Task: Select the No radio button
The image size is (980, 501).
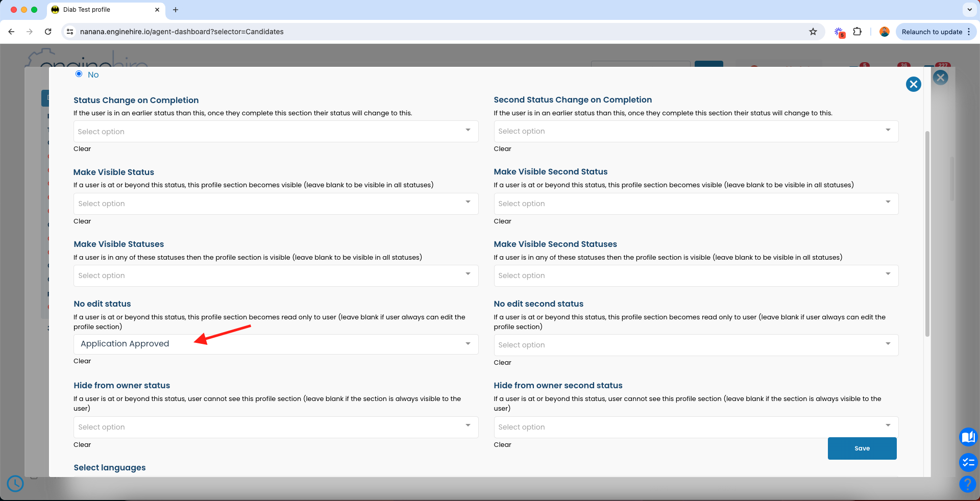Action: tap(79, 74)
